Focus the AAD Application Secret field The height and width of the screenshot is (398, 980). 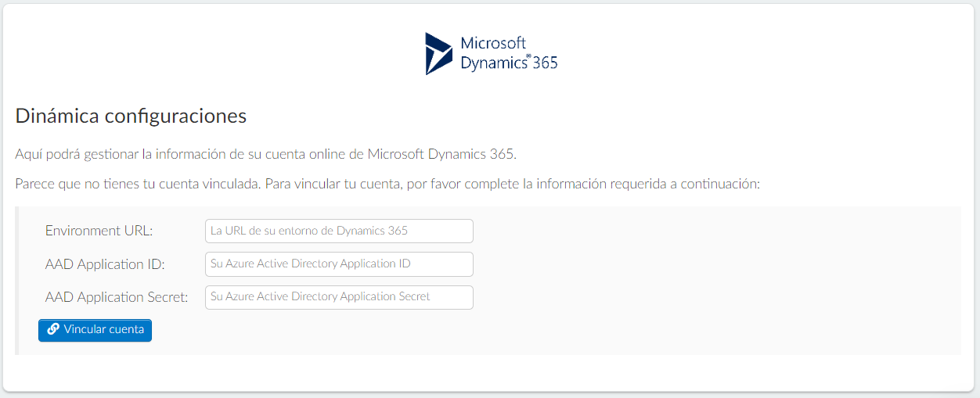point(339,297)
